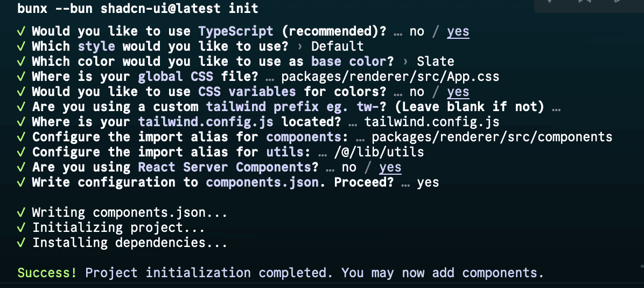Click the checkmark beside Writing components.json
This screenshot has width=644, height=288.
tap(22, 212)
